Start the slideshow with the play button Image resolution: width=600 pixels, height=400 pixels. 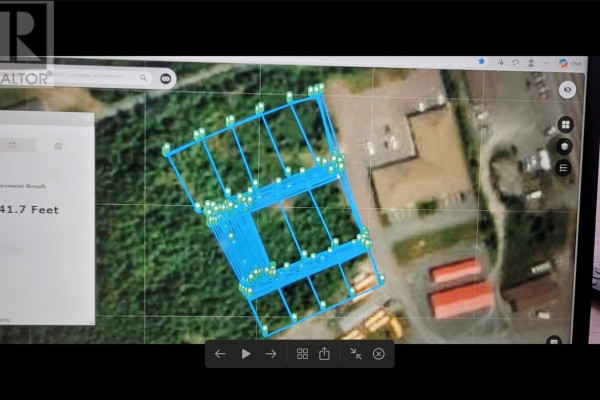click(x=246, y=354)
